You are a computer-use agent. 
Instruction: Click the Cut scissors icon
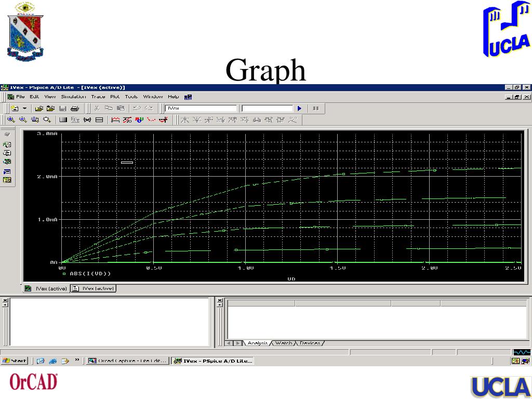(x=97, y=108)
